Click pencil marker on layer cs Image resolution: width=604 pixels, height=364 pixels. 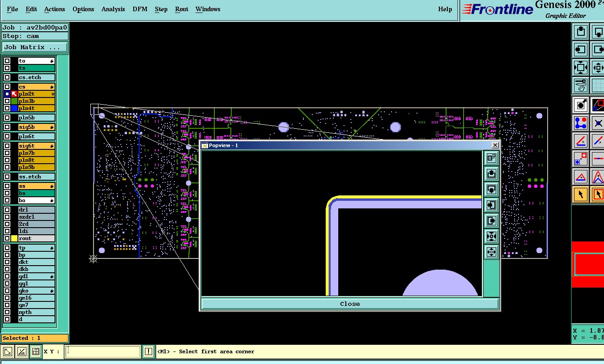[x=52, y=87]
